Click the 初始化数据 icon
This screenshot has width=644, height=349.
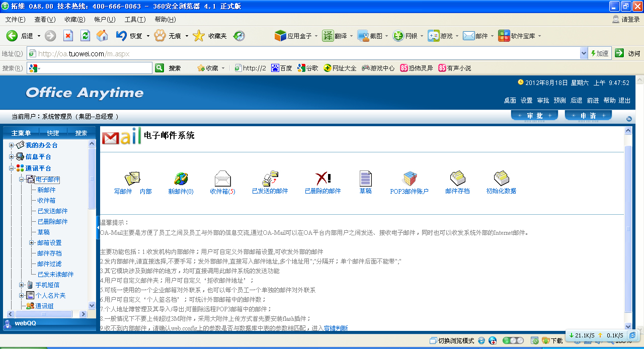(x=501, y=179)
